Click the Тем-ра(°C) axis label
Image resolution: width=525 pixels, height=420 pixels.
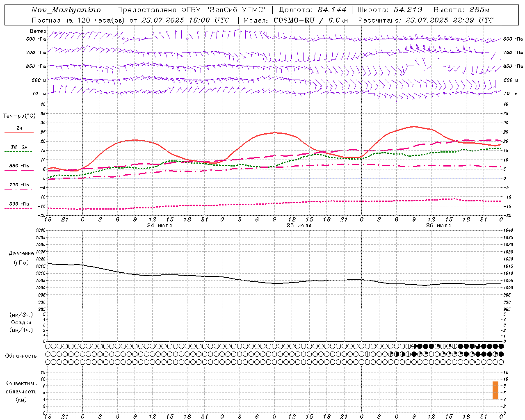(19, 116)
